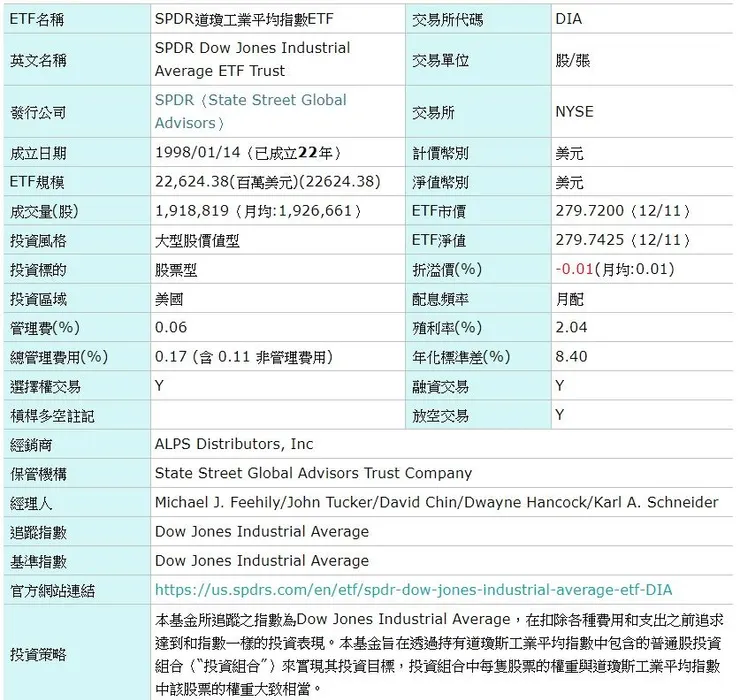
Task: Select the premium/discount value -0.01
Action: 574,269
